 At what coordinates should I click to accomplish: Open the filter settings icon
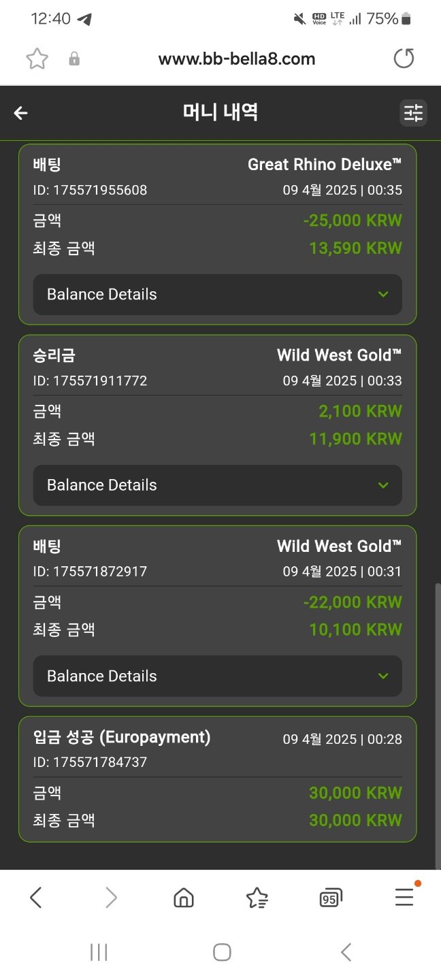413,113
